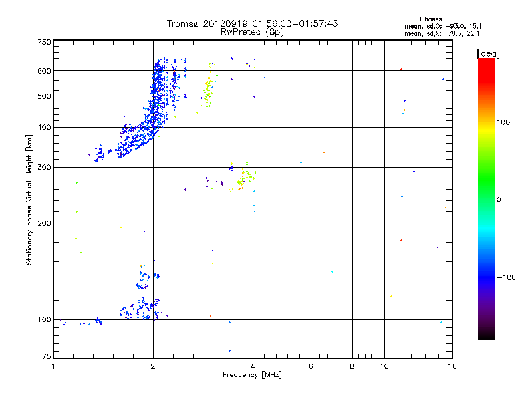Image resolution: width=532 pixels, height=399 pixels.
Task: Click x-axis tick label '10'
Action: coord(384,366)
